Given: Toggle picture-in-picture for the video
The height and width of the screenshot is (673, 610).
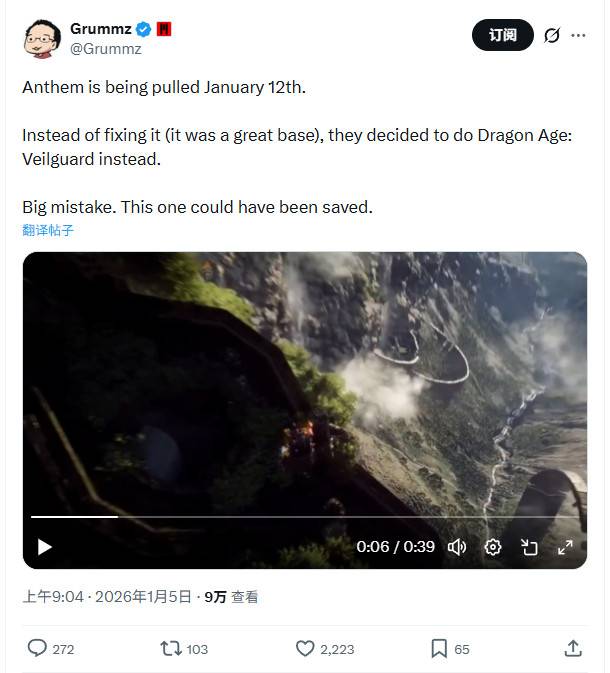Looking at the screenshot, I should click(x=529, y=547).
